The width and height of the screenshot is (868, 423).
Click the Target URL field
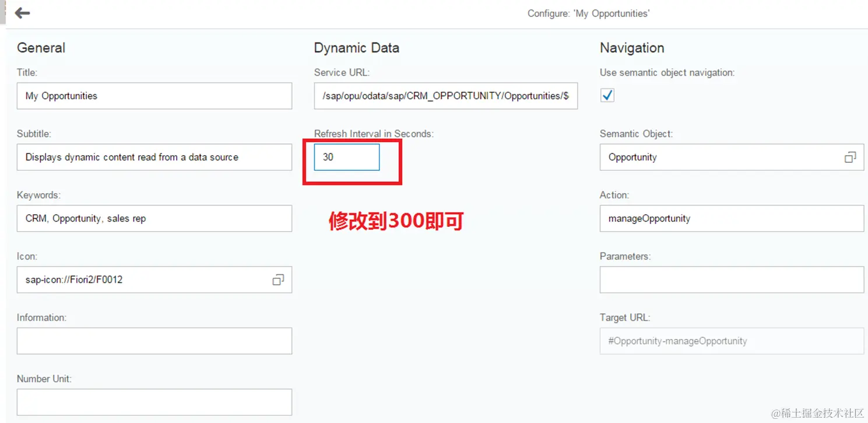(732, 341)
